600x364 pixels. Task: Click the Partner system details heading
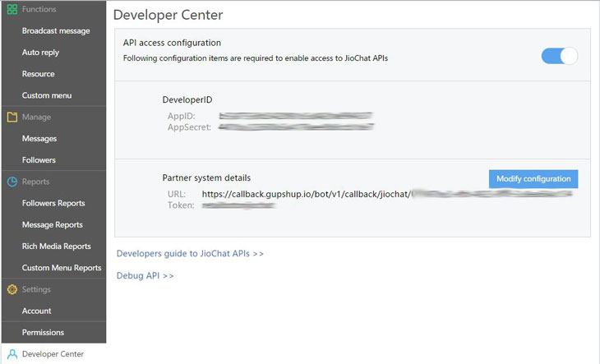[x=206, y=177]
